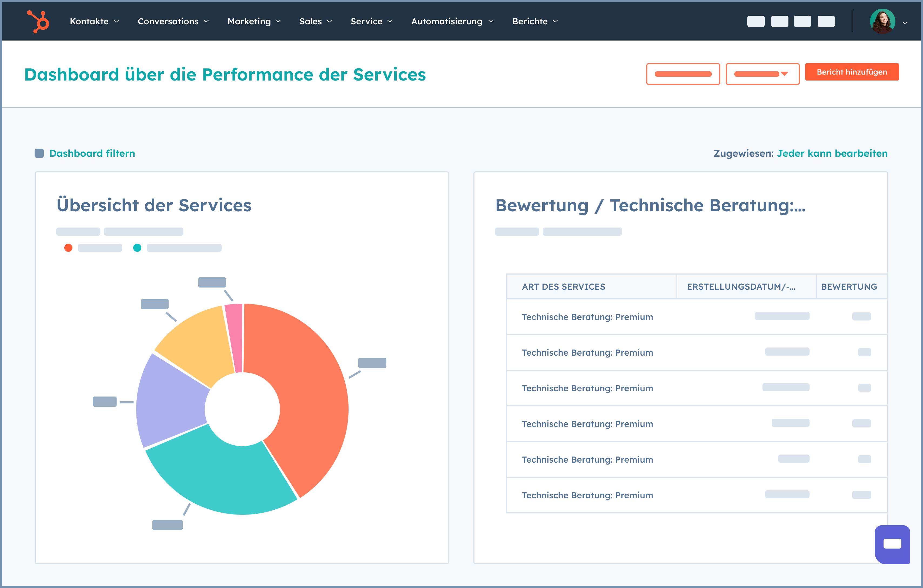This screenshot has width=923, height=588.
Task: Click the Bericht hinzufügen button
Action: (x=852, y=72)
